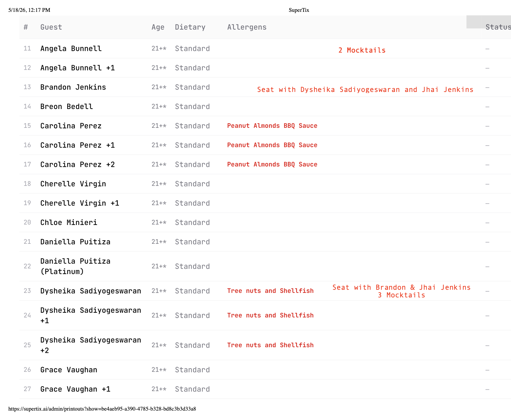Select guest Brandon Jenkins
The image size is (511, 420).
73,87
